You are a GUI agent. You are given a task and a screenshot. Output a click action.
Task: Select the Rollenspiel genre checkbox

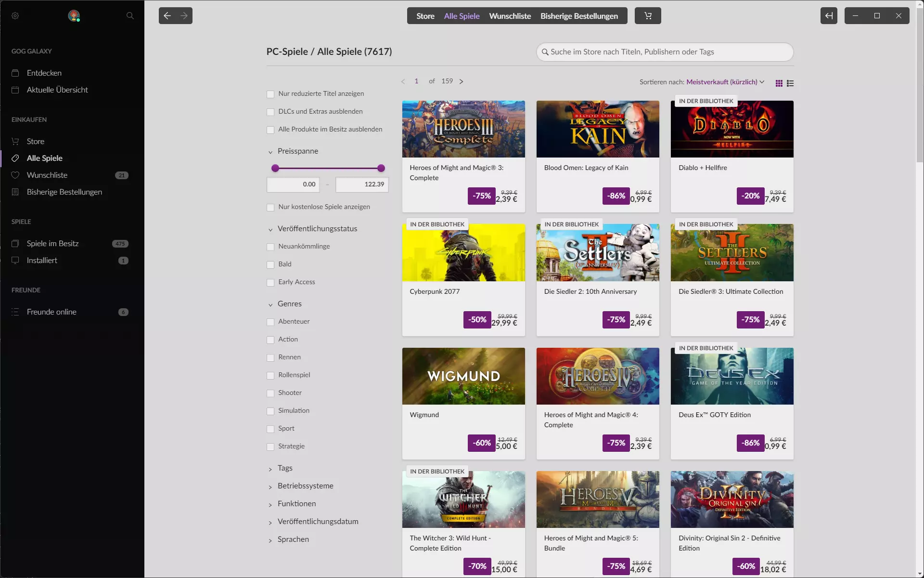(270, 376)
